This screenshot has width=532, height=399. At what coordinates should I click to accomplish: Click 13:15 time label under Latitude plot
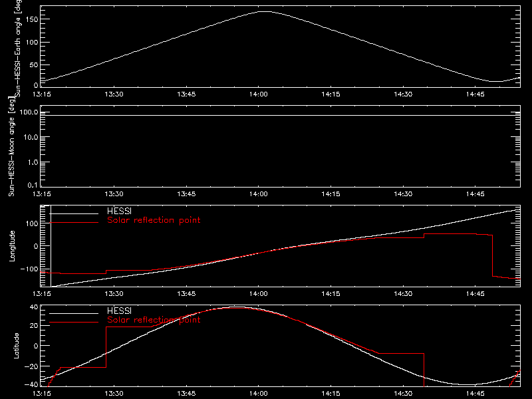pos(42,394)
